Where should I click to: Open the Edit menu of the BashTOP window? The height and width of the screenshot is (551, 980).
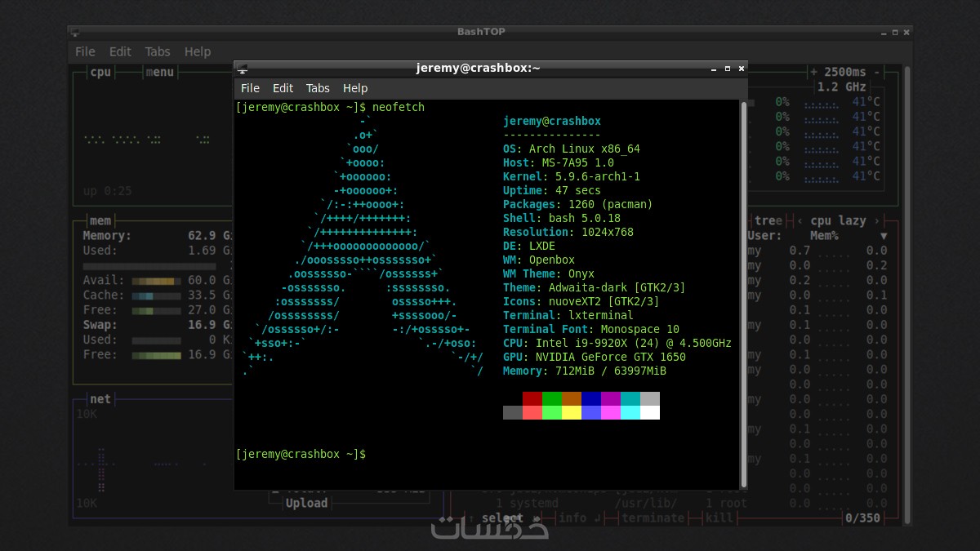[120, 51]
